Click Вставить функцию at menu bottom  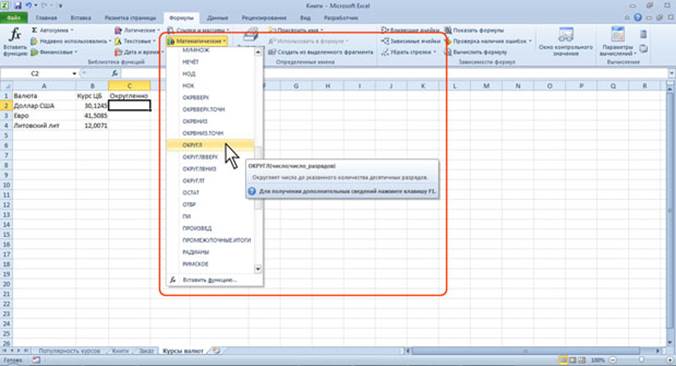210,280
